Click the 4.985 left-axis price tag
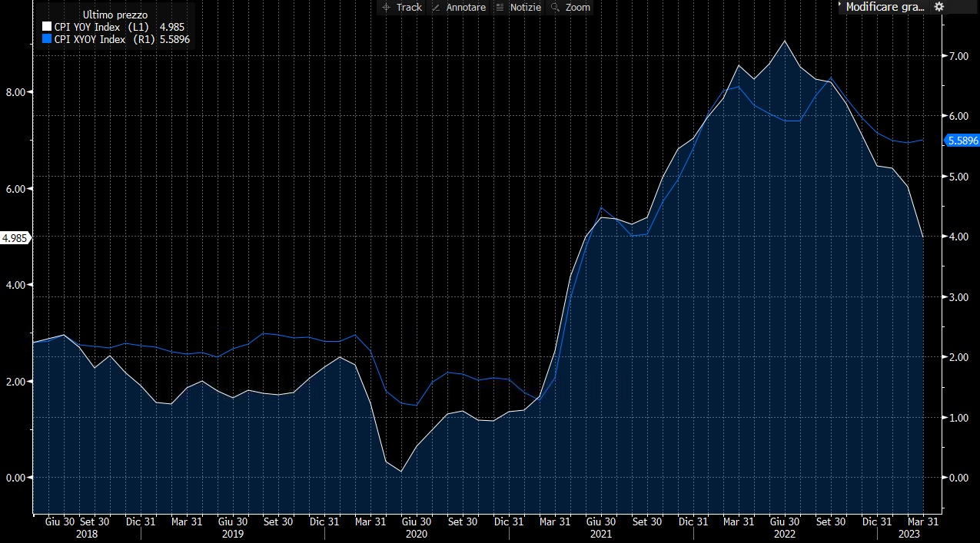 15,238
